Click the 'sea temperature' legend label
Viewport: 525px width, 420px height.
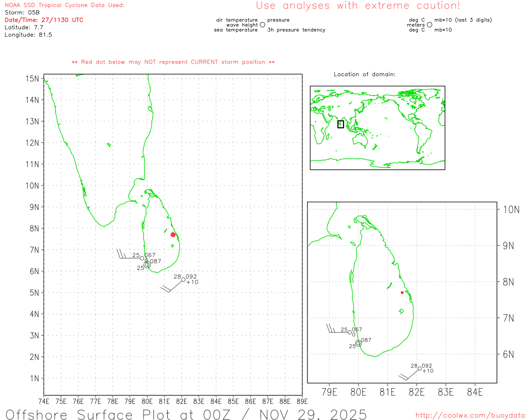click(236, 30)
